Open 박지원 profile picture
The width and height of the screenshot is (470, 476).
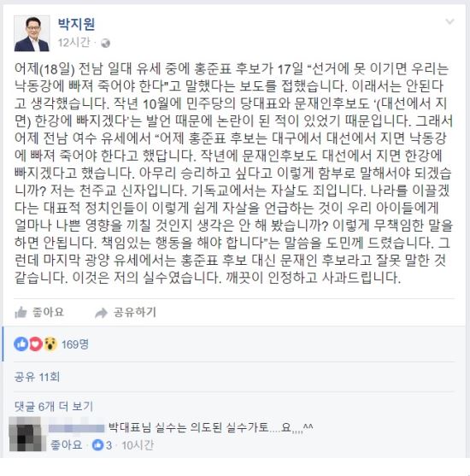(x=32, y=33)
